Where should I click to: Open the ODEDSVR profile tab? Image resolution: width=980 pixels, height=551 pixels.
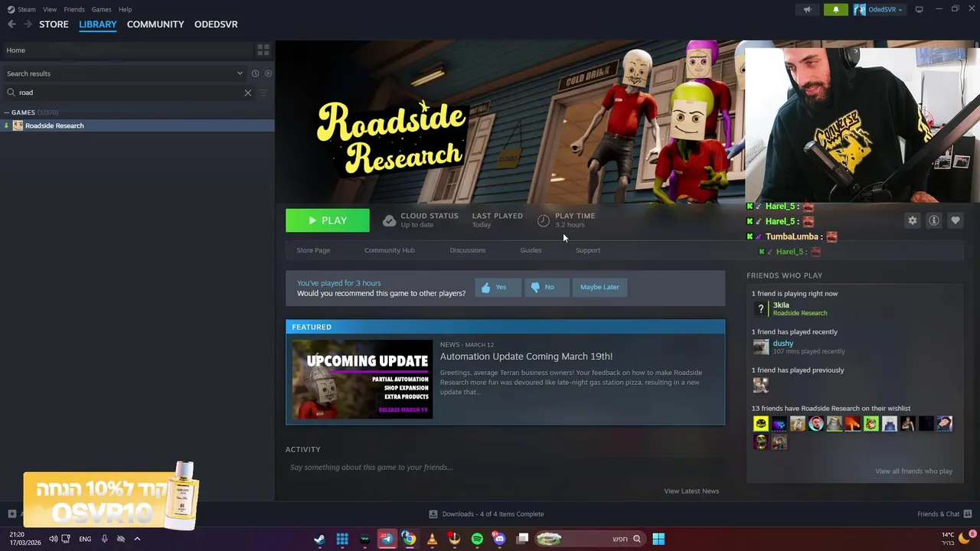click(216, 24)
